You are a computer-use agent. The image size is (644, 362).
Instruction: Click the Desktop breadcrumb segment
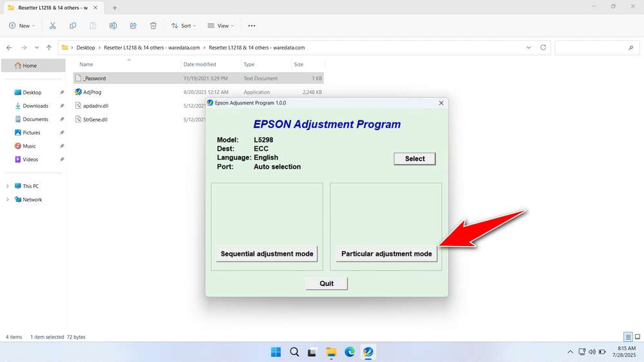tap(86, 48)
